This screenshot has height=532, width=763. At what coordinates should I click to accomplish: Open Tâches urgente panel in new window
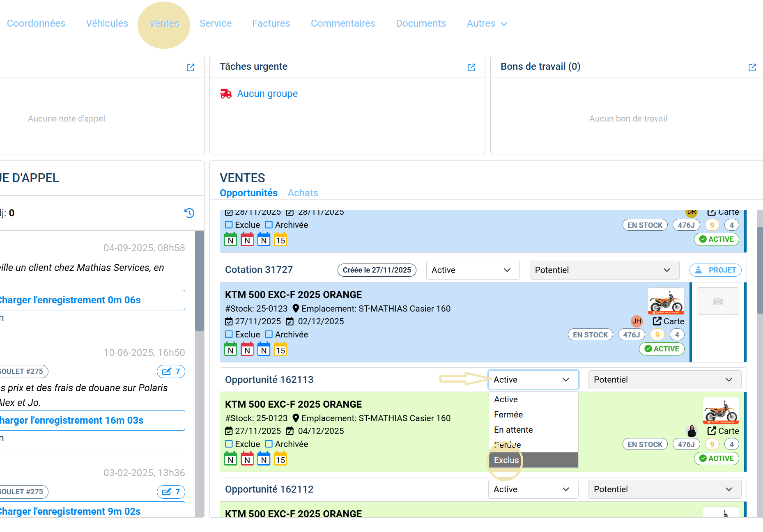471,67
